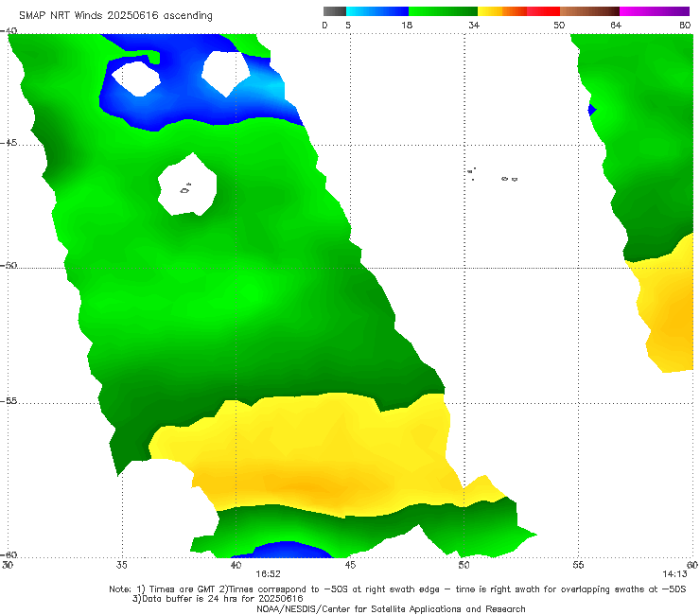The width and height of the screenshot is (700, 615).
Task: Click the latitude axis label '-50'
Action: click(x=9, y=265)
